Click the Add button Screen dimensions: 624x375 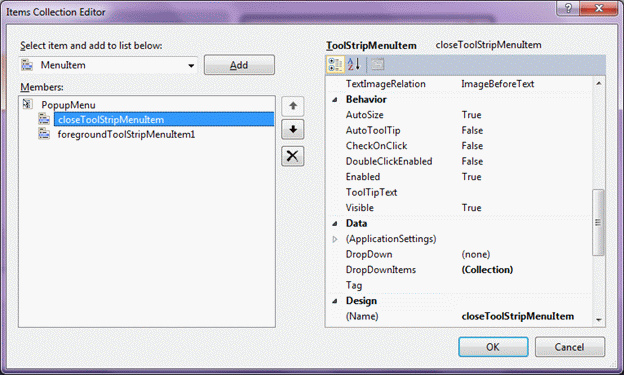pos(239,65)
